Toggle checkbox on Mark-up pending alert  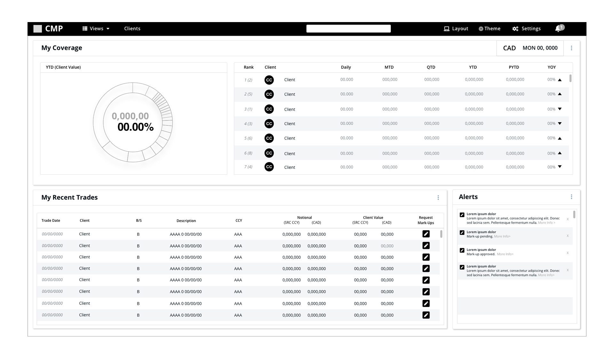click(x=462, y=233)
